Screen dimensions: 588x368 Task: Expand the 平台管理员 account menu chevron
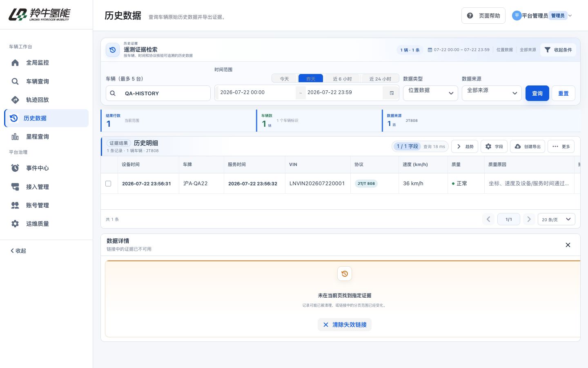click(570, 16)
